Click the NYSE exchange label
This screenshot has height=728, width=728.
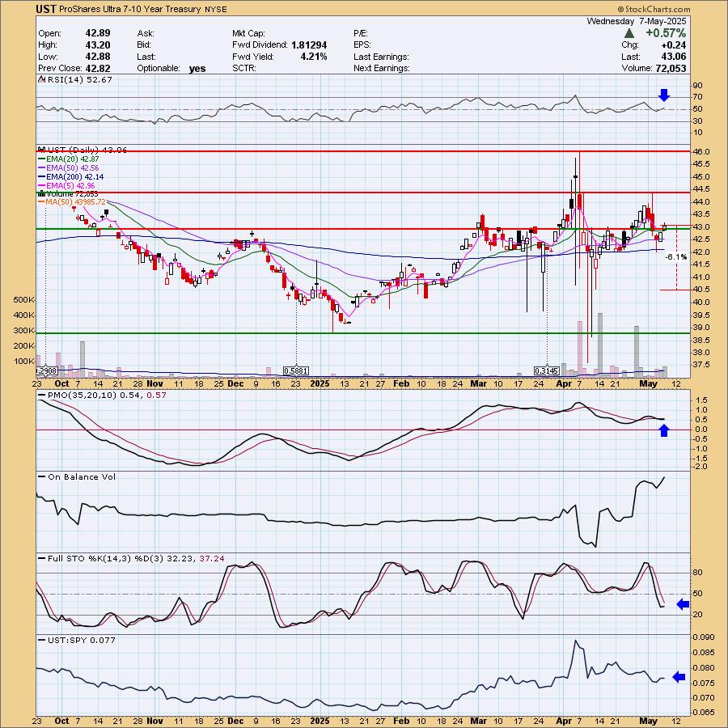[216, 9]
